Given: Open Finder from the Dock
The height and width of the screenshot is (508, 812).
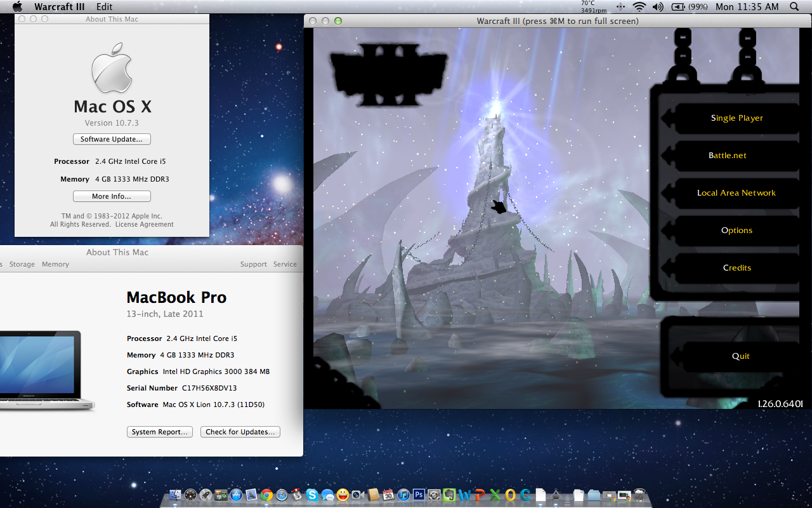Looking at the screenshot, I should tap(176, 495).
